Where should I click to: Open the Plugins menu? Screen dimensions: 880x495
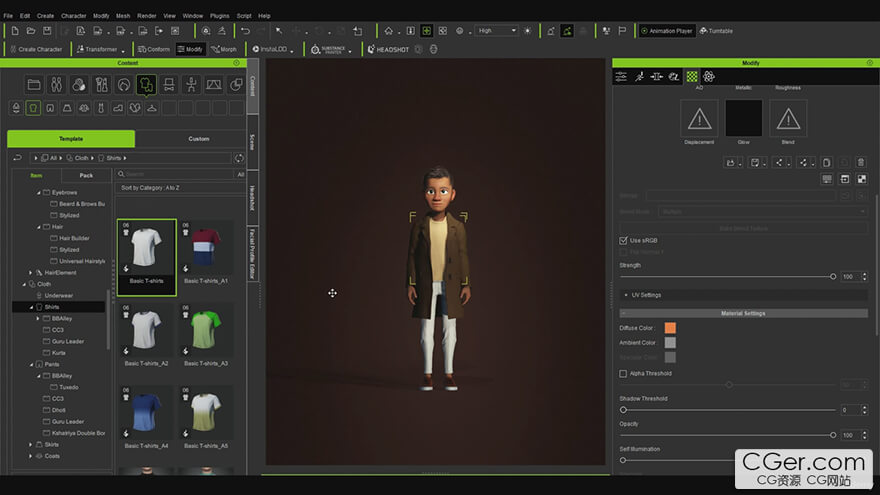coord(219,16)
